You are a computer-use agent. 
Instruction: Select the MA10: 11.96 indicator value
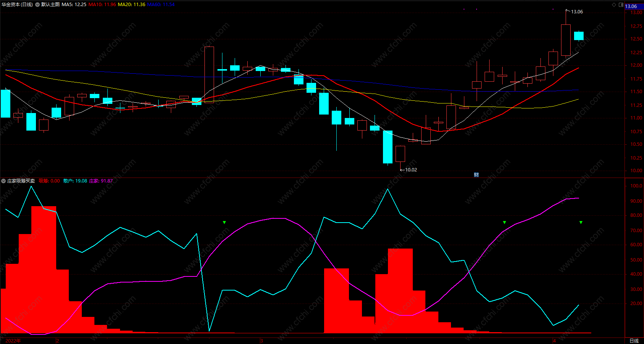102,5
